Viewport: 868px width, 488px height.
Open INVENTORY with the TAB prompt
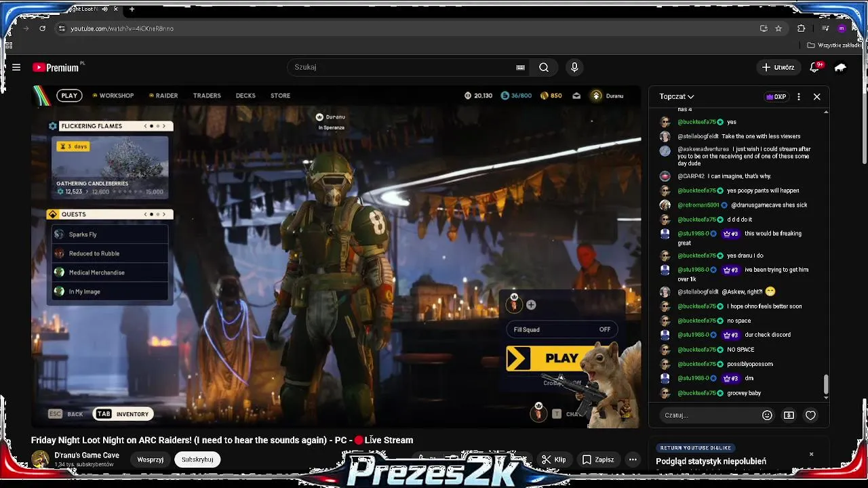[123, 414]
